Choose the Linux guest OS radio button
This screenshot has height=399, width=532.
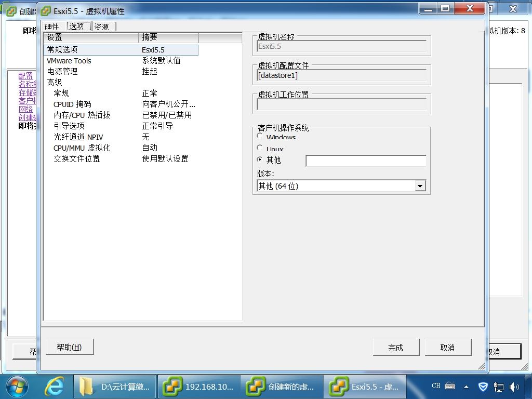tap(260, 148)
